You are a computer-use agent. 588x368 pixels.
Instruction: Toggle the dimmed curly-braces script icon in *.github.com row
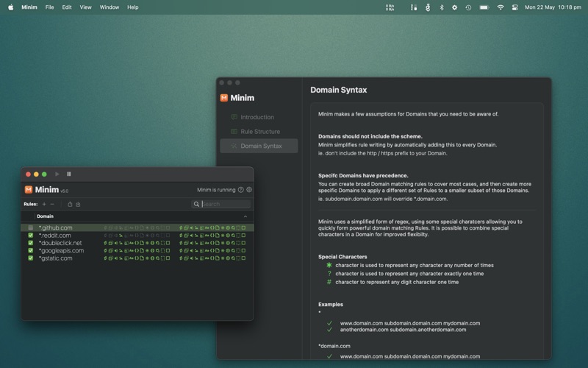click(x=137, y=227)
